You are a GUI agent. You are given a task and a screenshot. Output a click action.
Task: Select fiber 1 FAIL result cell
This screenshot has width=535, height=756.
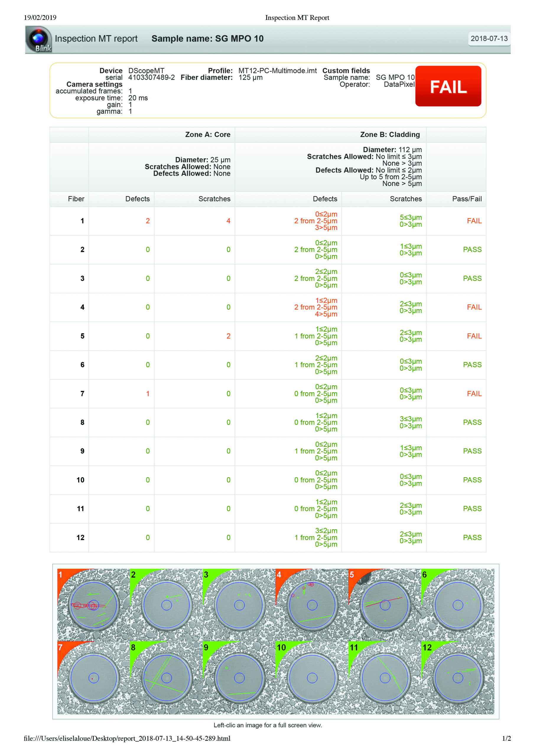coord(474,221)
